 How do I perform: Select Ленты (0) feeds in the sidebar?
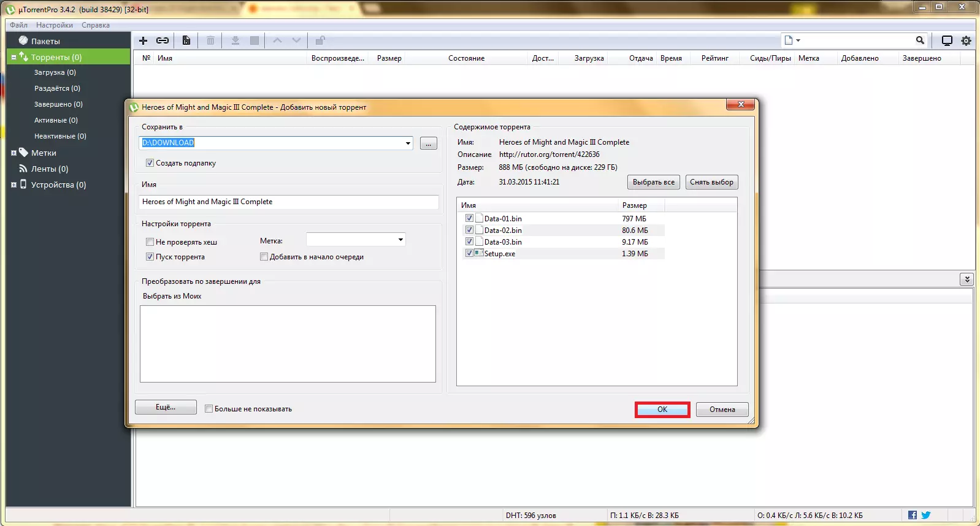tap(50, 169)
